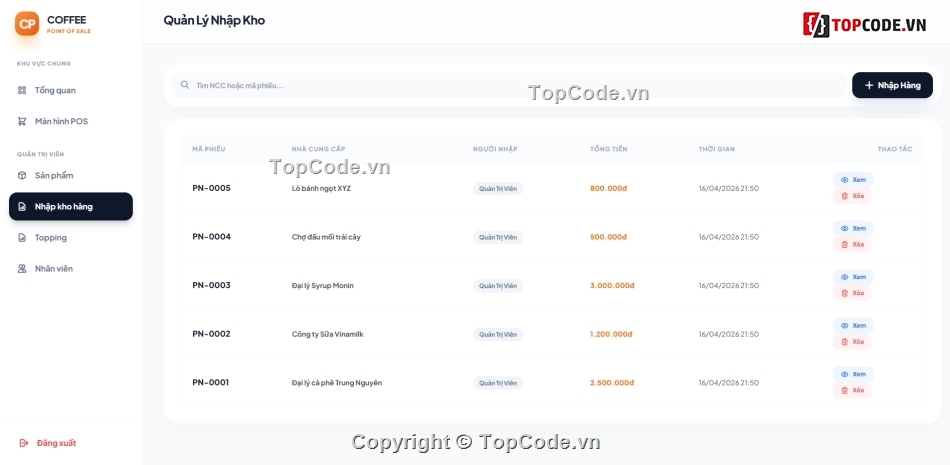Click supplier Chợ đầu mối trái cây
The height and width of the screenshot is (465, 950).
(x=326, y=237)
